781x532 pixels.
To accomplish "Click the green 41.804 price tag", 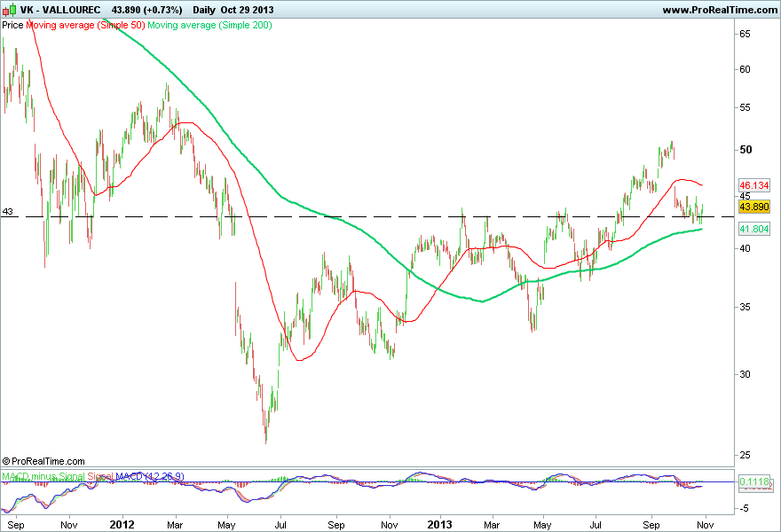I will [x=754, y=229].
